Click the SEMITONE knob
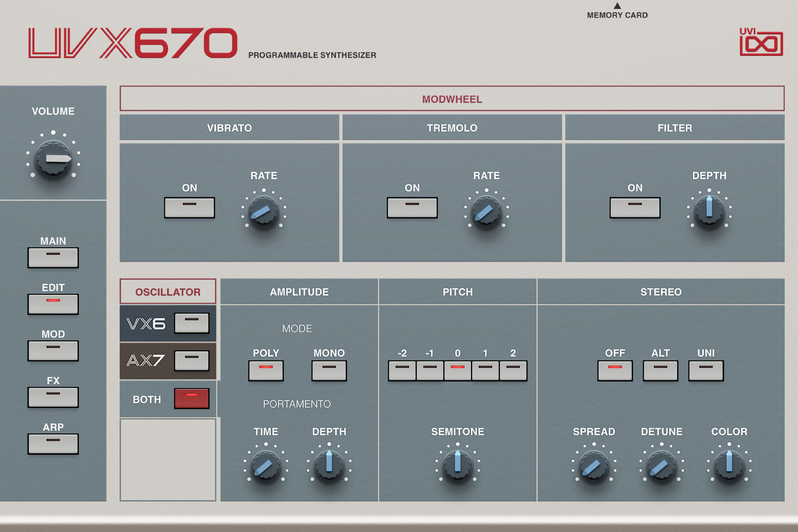The image size is (798, 532). (458, 465)
